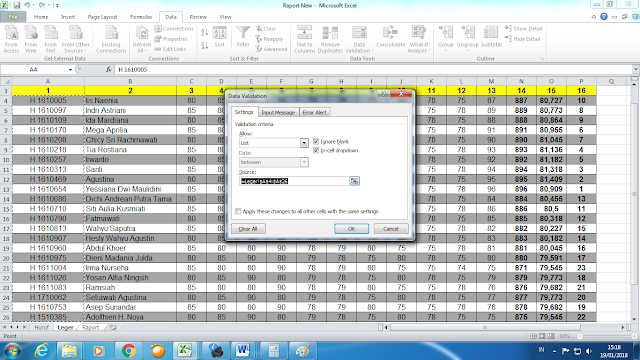Click Clear All button
The image size is (640, 360).
click(x=248, y=229)
